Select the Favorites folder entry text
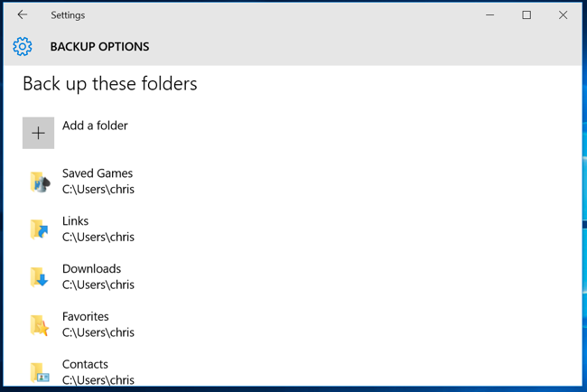The image size is (587, 392). click(85, 317)
